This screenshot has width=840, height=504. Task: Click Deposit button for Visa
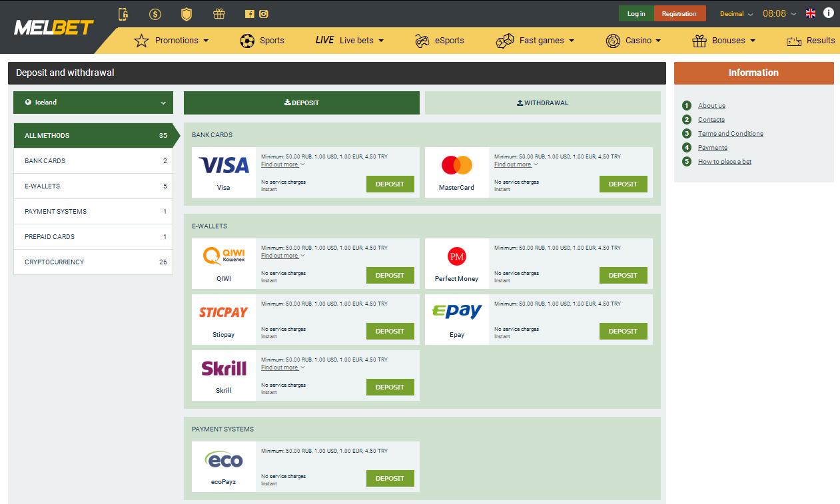pos(390,184)
